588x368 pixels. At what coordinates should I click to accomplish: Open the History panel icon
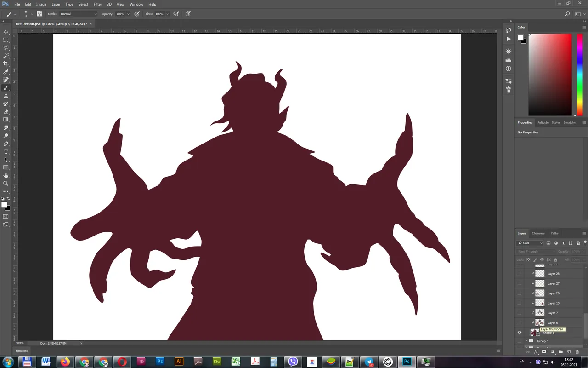(509, 30)
